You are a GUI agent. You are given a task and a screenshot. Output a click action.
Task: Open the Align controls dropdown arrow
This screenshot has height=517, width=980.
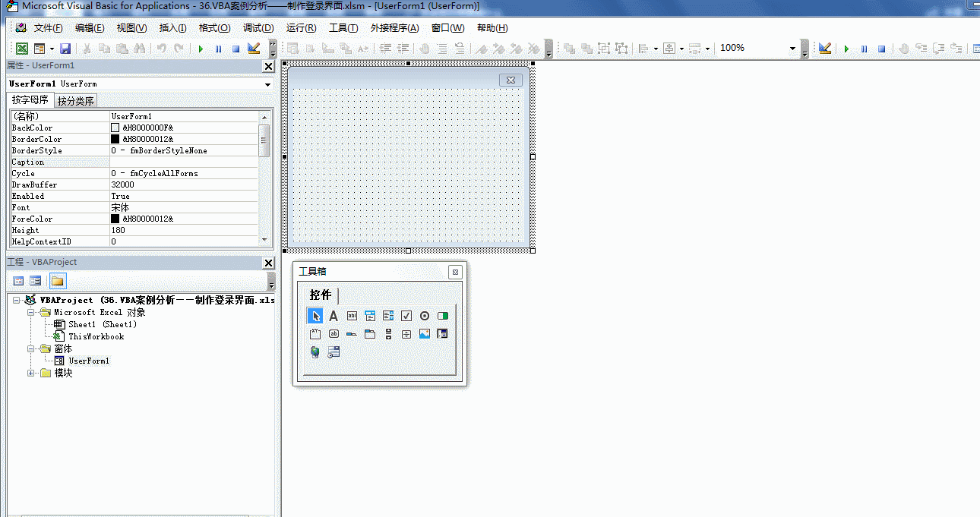(655, 49)
